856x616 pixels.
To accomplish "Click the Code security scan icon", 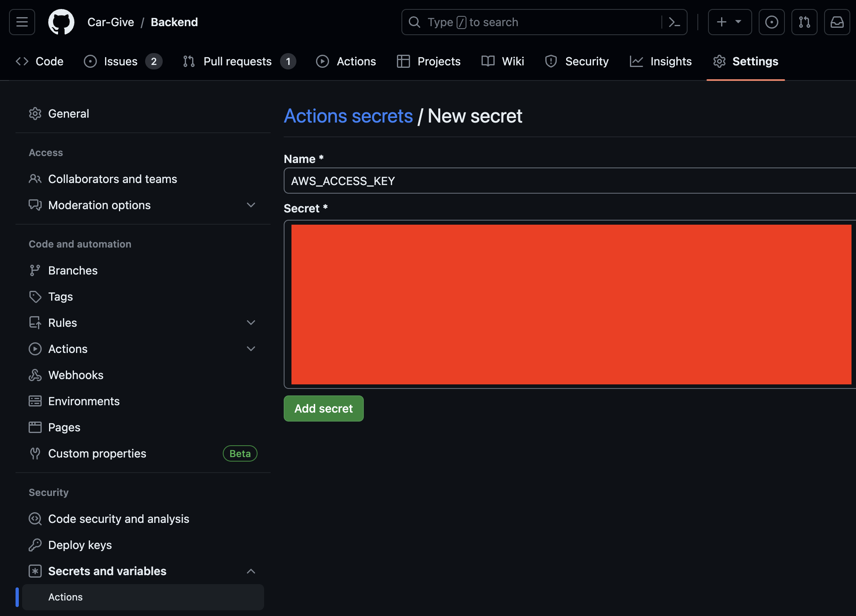I will [35, 519].
